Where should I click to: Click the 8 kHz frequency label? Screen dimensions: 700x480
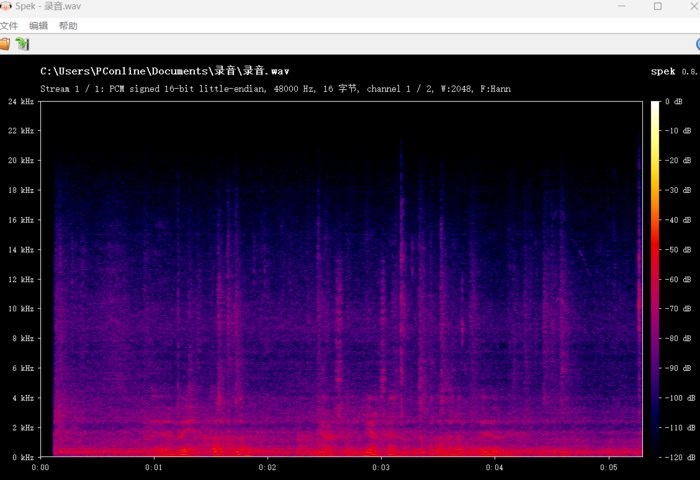click(23, 338)
